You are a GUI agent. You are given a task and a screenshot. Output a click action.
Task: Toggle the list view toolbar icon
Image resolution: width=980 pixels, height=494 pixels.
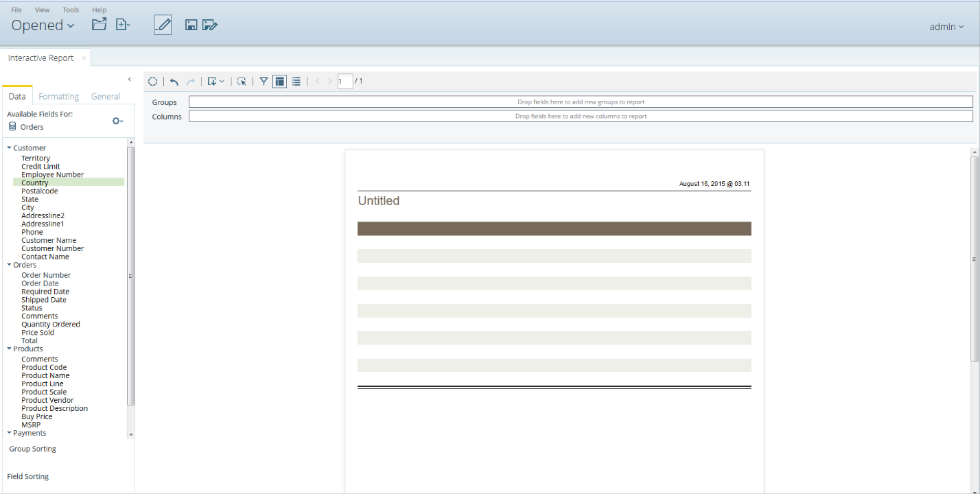tap(296, 82)
